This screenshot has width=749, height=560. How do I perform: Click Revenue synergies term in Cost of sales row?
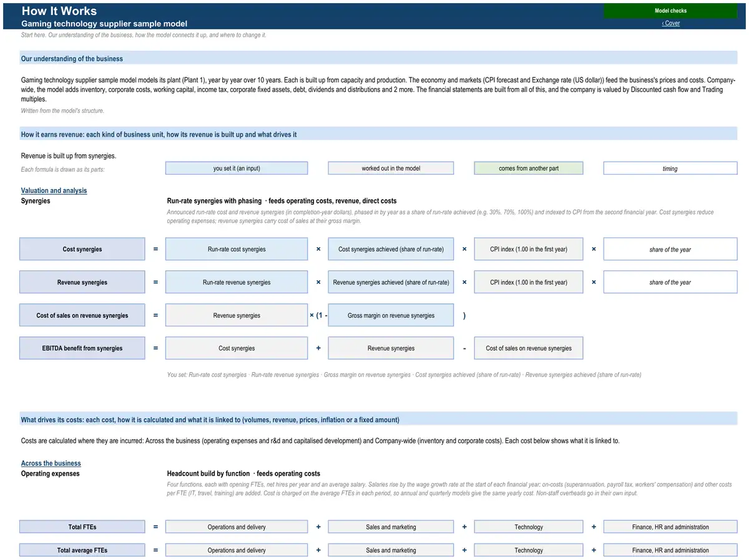pos(237,315)
